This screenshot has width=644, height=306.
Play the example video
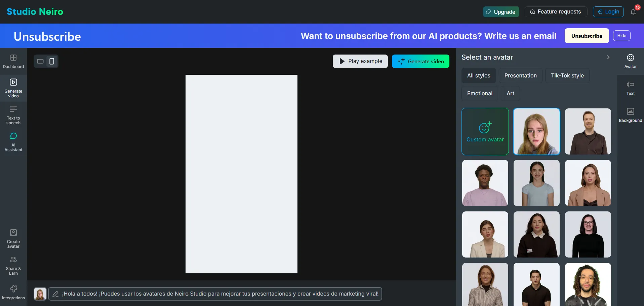point(360,61)
